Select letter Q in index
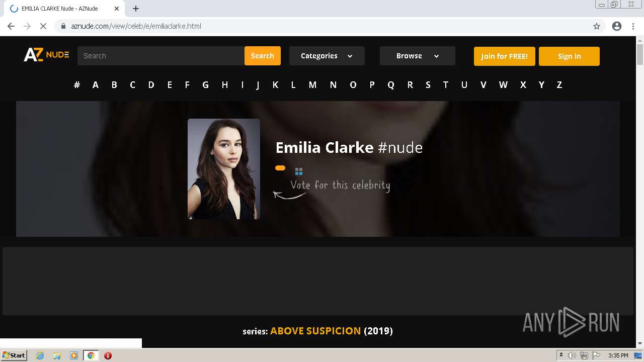 click(x=390, y=85)
